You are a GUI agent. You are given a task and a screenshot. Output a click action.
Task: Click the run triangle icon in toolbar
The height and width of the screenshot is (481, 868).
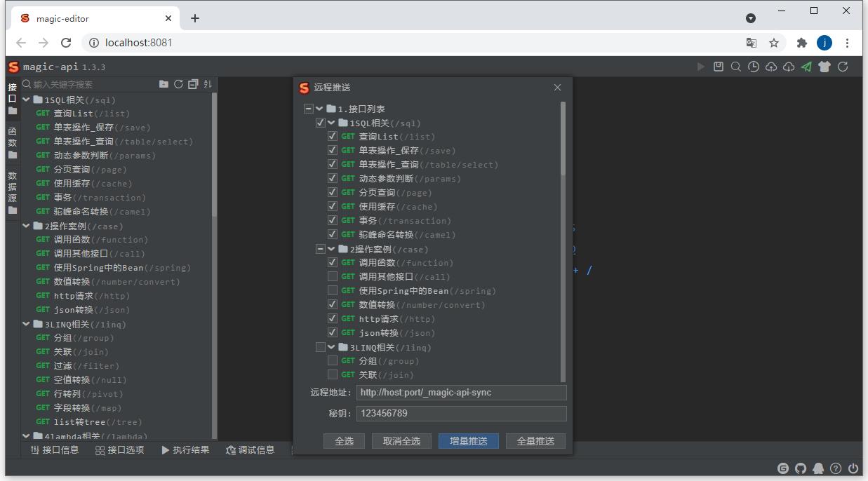[x=701, y=66]
